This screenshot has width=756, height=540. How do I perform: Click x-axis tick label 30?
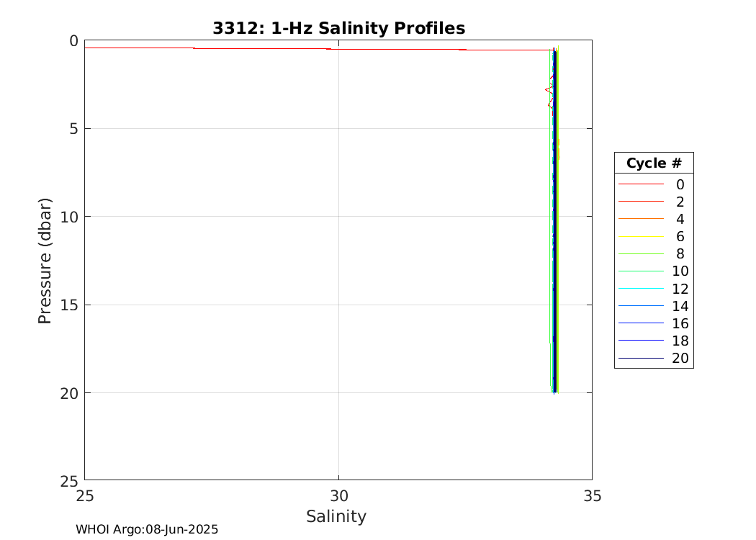(338, 495)
